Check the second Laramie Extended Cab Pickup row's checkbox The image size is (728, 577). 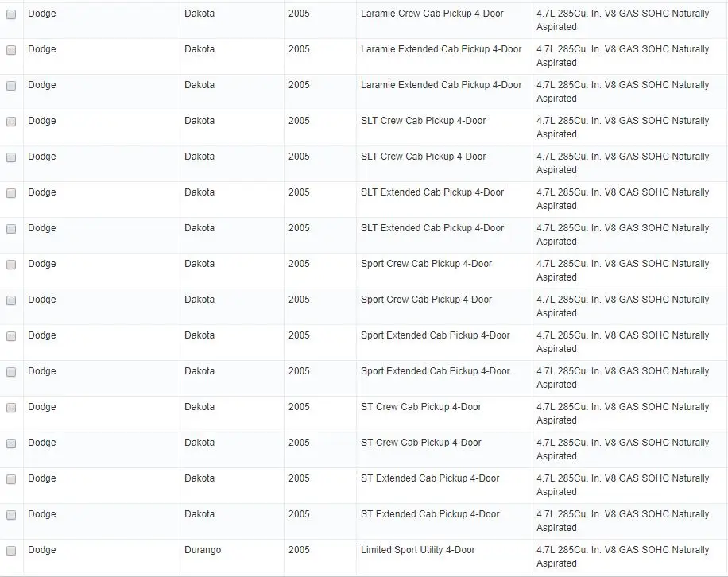click(x=11, y=86)
